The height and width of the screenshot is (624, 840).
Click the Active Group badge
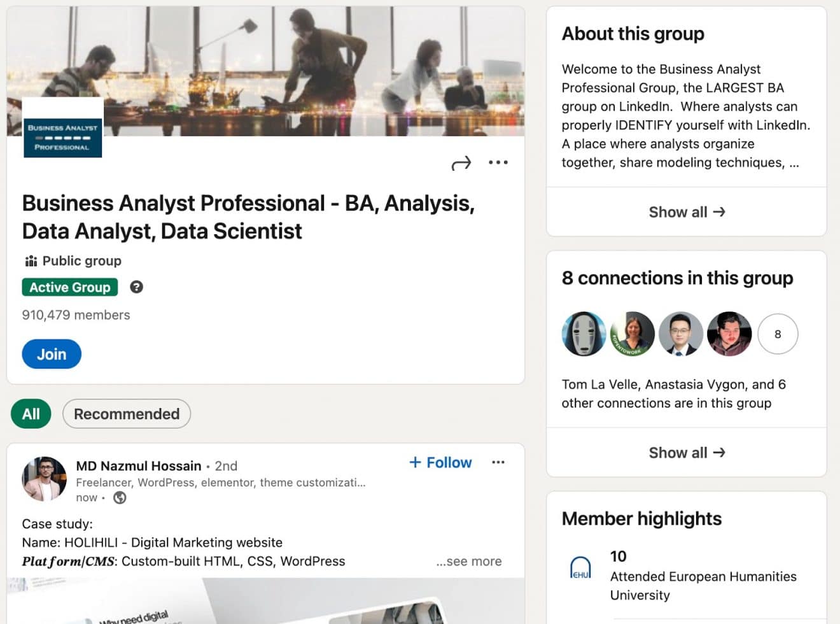(69, 287)
